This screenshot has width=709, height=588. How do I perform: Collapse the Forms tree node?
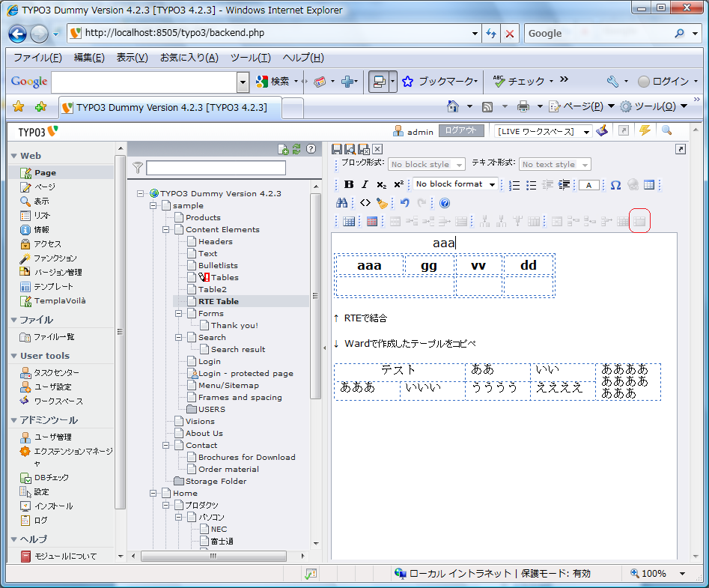(x=179, y=313)
